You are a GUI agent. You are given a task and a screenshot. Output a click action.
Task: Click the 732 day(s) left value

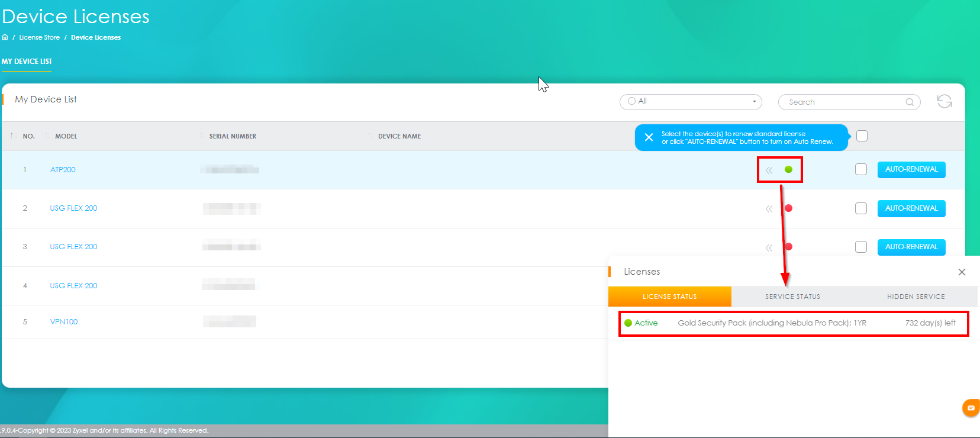point(930,323)
